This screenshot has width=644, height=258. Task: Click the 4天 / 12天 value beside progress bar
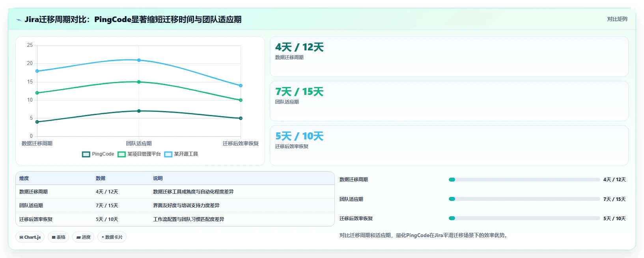(614, 180)
